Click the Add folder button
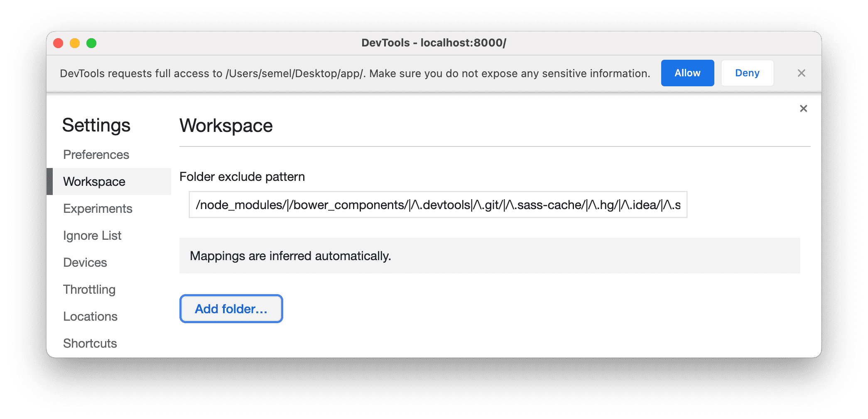The image size is (868, 419). click(x=231, y=309)
